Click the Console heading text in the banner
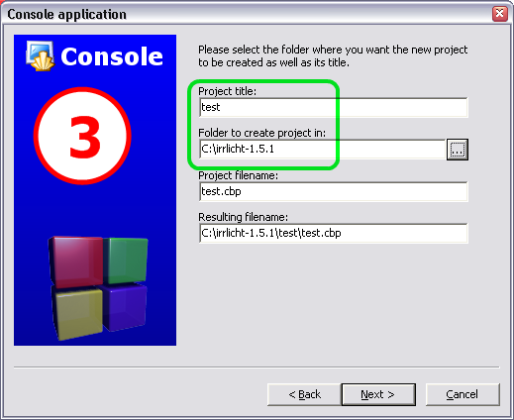Screen dimensions: 514x420 click(112, 56)
